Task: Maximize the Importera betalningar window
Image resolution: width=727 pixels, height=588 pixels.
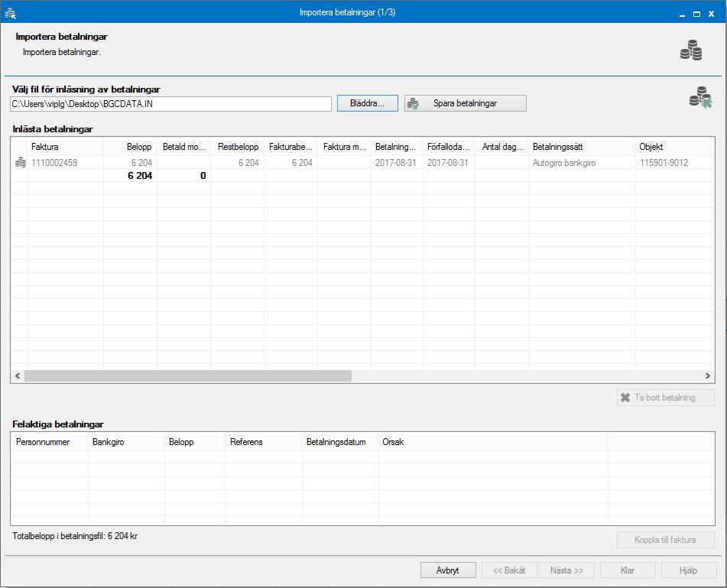Action: pos(696,14)
